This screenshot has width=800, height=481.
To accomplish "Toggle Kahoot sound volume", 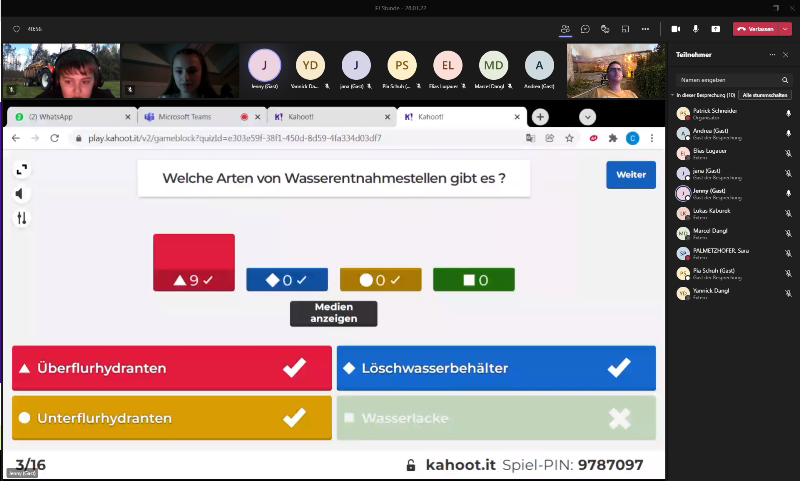I will pos(21,193).
